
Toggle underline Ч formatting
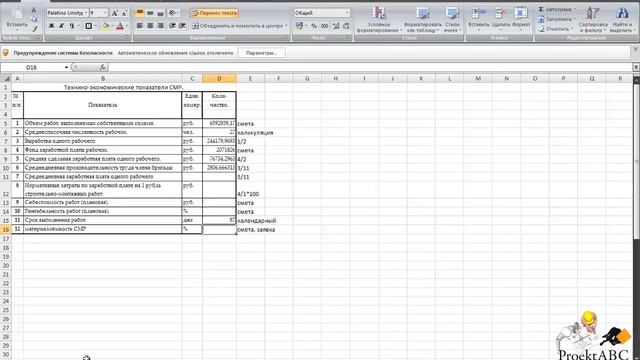[72, 26]
